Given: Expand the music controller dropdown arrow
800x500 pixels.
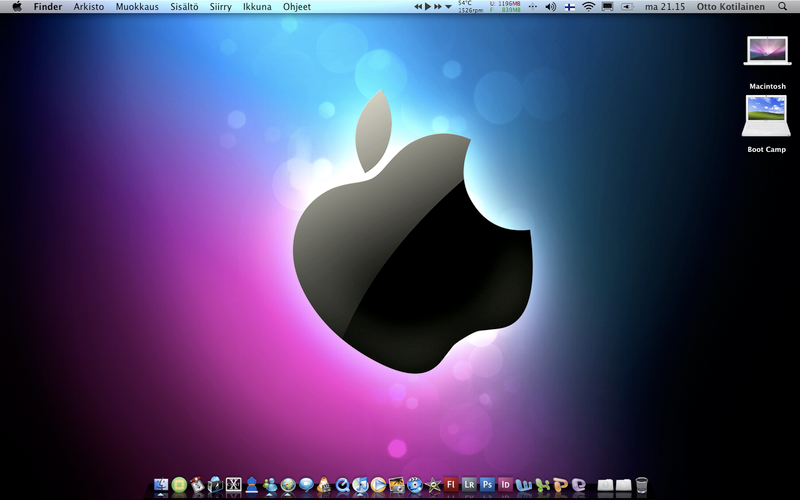Looking at the screenshot, I should 448,7.
